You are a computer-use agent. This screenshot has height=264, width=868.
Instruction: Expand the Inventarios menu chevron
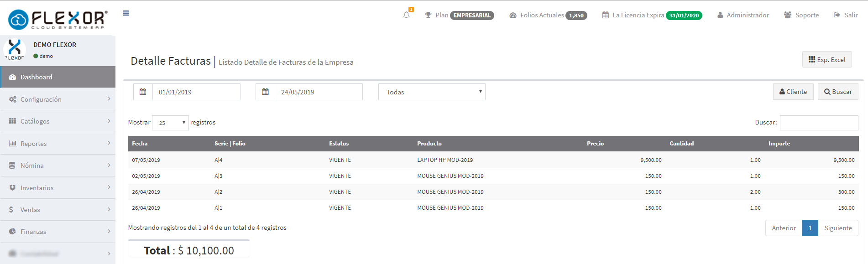[x=109, y=187]
